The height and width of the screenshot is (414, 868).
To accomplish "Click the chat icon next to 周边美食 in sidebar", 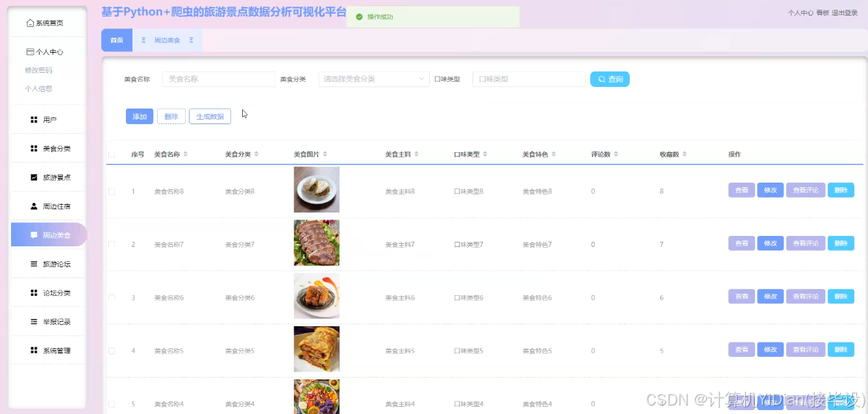I will pyautogui.click(x=34, y=235).
